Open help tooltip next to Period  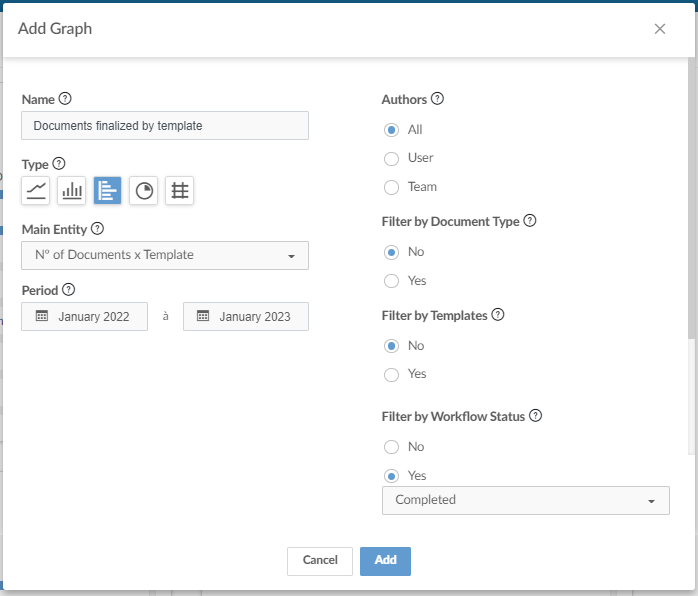[x=69, y=289]
